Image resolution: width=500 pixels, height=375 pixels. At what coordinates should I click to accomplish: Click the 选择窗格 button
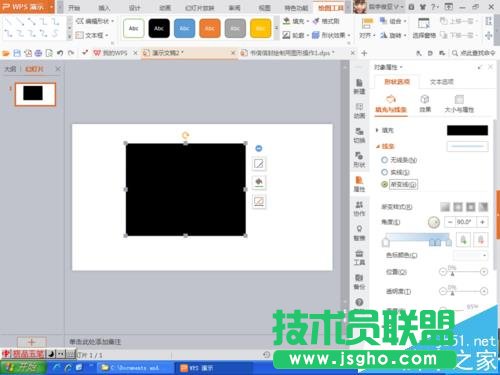point(424,28)
